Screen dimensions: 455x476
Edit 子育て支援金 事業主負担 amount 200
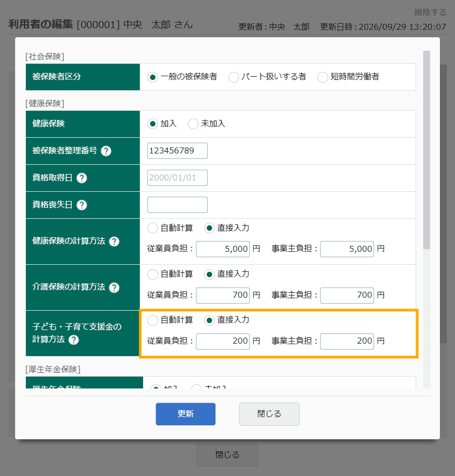pos(347,341)
